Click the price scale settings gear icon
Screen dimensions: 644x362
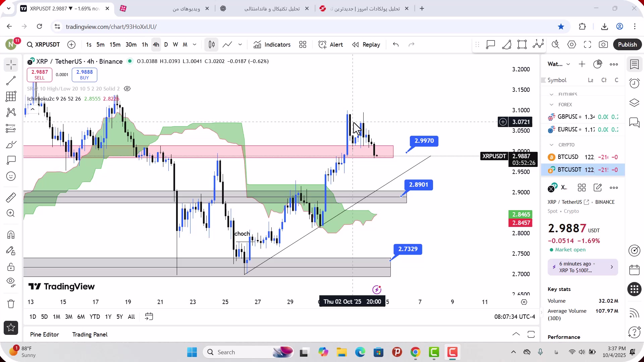point(524,302)
